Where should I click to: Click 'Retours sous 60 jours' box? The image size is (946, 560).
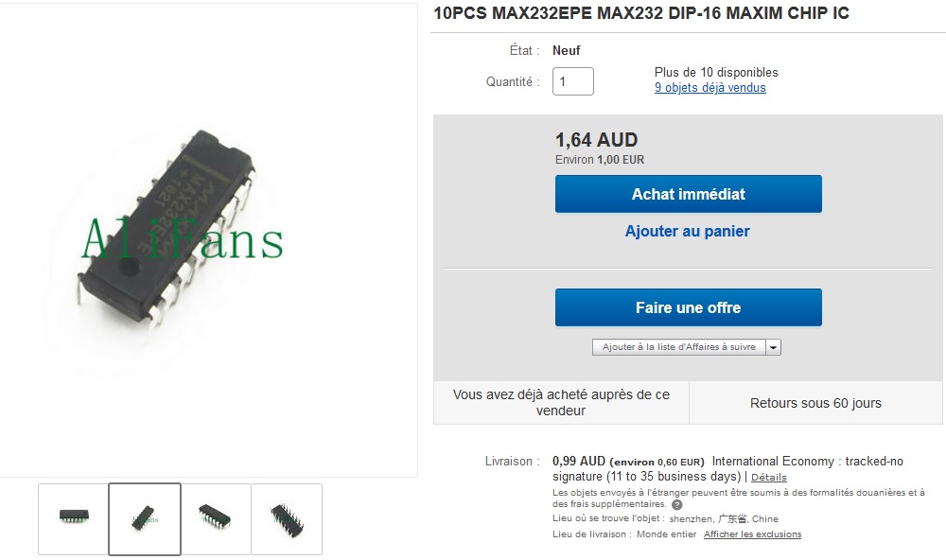point(815,403)
